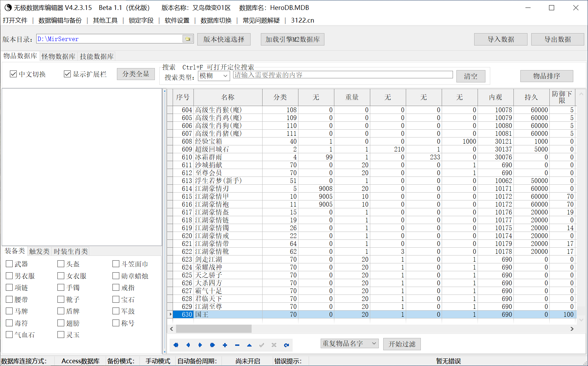Click edit record triangle icon
This screenshot has height=366, width=588.
250,345
